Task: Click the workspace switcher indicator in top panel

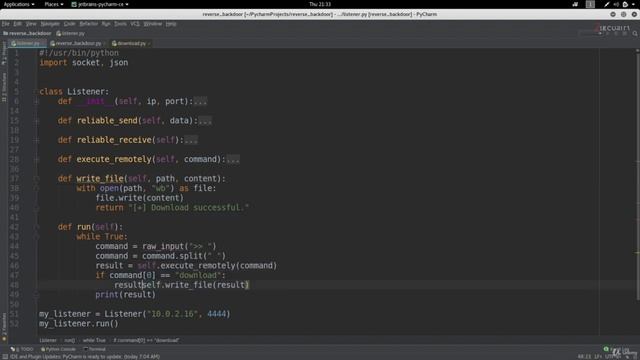Action: coord(590,4)
